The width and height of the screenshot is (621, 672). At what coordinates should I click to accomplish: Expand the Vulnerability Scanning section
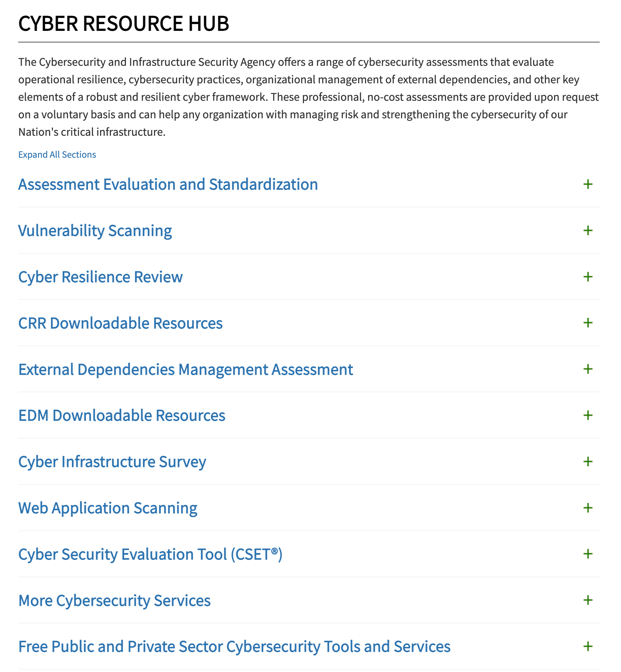pyautogui.click(x=588, y=231)
